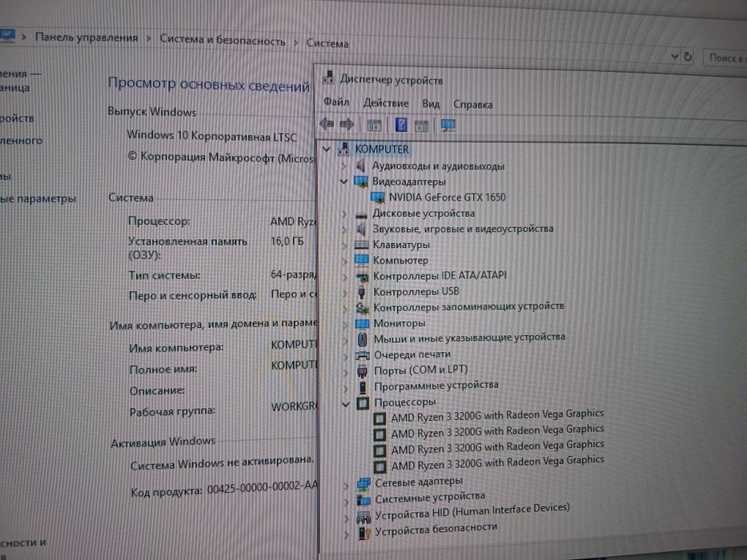Click the Клавиатуры keyboard icon
Image resolution: width=747 pixels, height=560 pixels.
362,245
